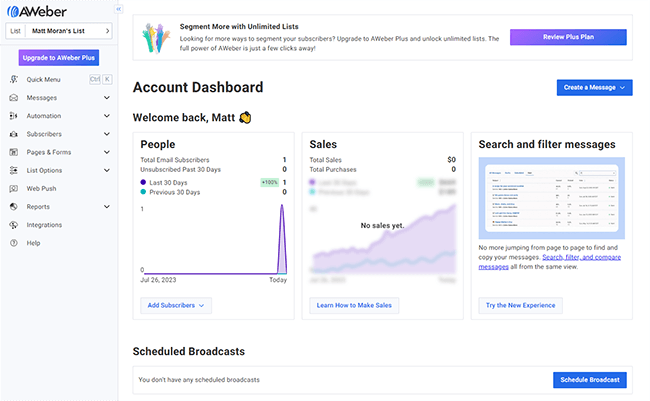Click the Pages & Forms icon
The height and width of the screenshot is (401, 650).
click(x=13, y=152)
